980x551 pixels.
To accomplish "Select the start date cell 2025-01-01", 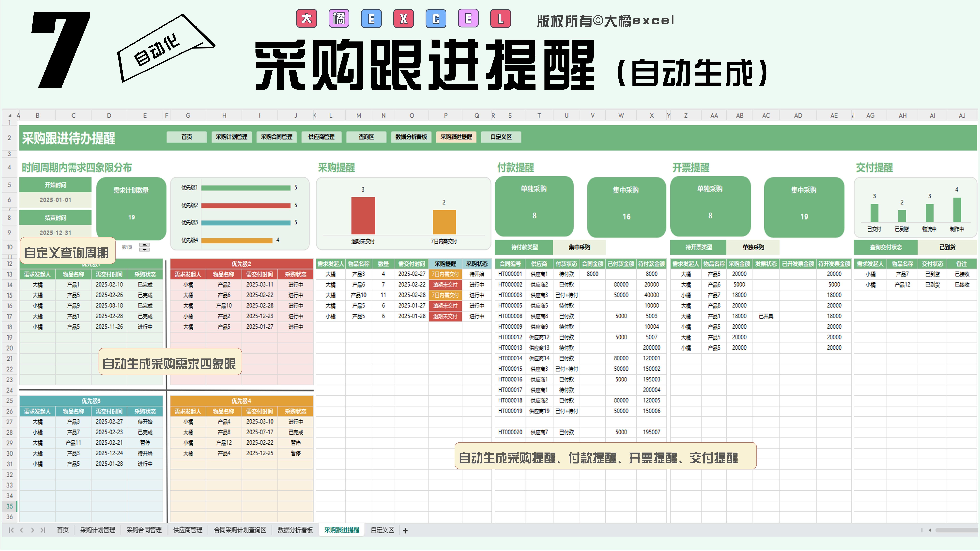I will (x=55, y=200).
